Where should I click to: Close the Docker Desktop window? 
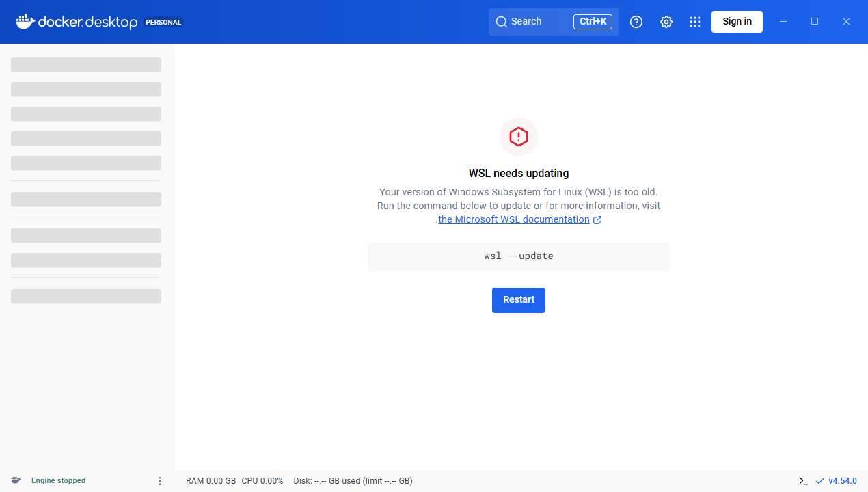coord(846,22)
